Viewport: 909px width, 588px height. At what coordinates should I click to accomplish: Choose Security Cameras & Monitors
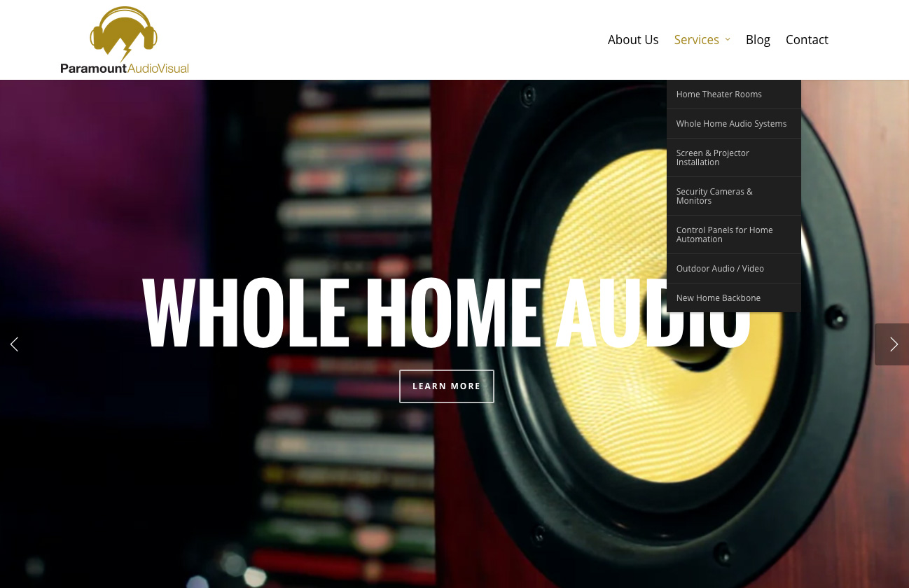[x=734, y=196]
